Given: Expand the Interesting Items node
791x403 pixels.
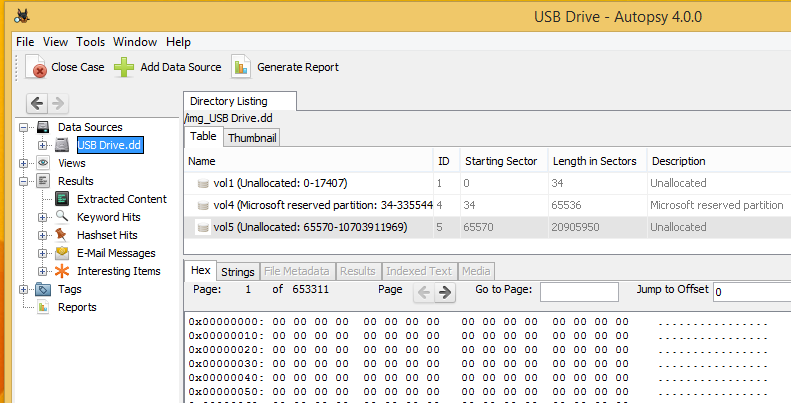Looking at the screenshot, I should click(42, 271).
